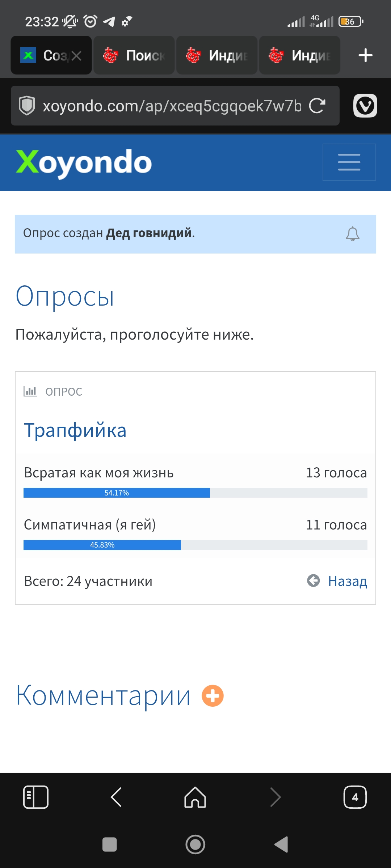
Task: Open the tab switcher showing 4 tabs
Action: coord(355,797)
